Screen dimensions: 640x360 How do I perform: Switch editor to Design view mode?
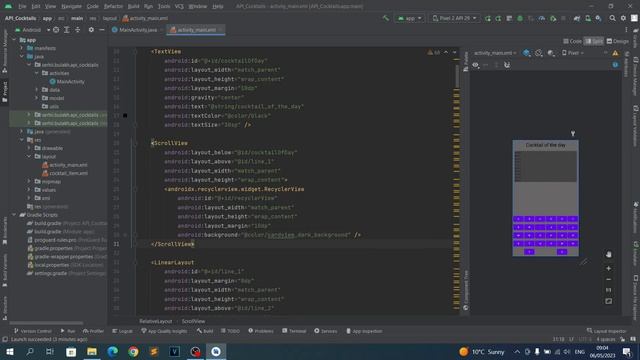coord(618,41)
